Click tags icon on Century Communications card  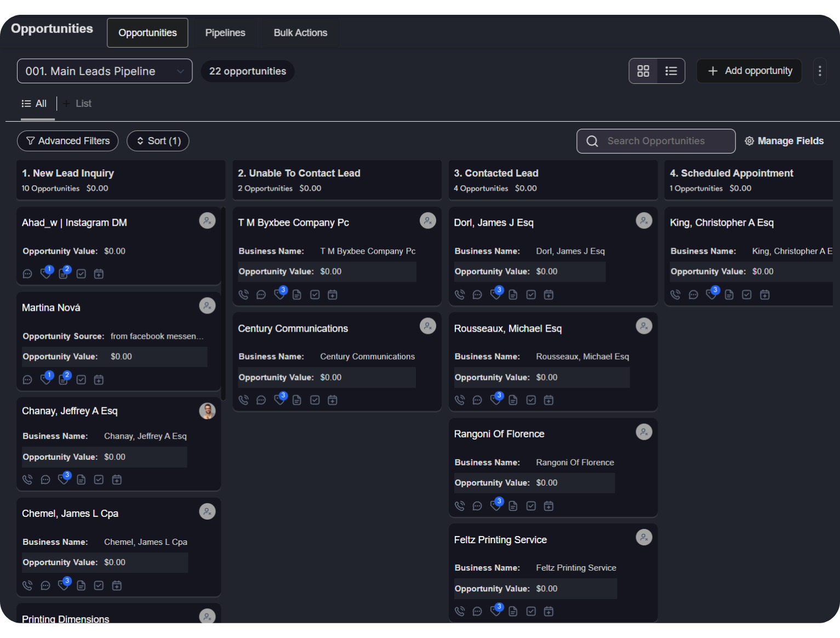coord(279,400)
